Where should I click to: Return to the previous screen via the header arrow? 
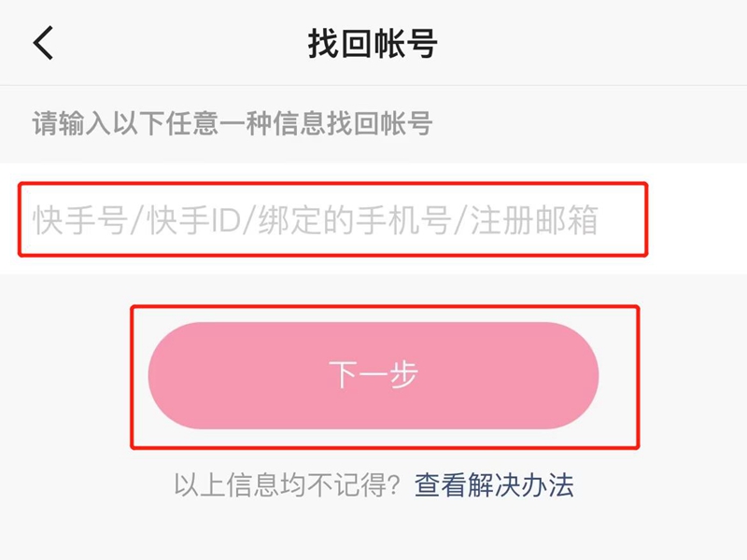44,43
